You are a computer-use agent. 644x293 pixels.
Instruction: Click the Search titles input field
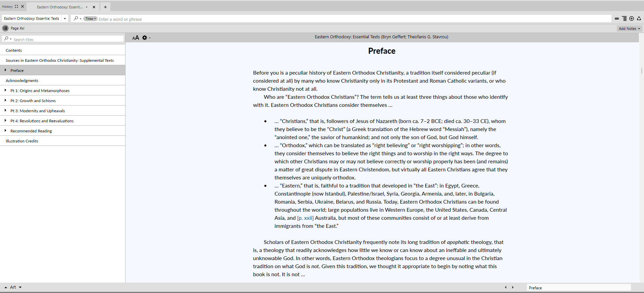(x=67, y=39)
